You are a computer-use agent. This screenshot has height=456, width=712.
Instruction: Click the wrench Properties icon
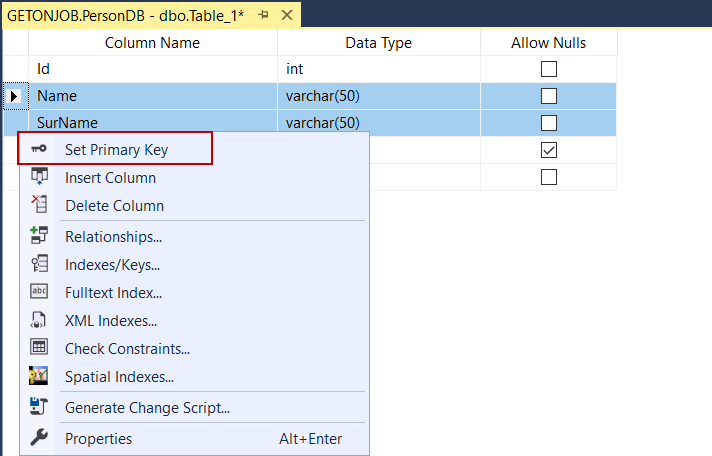(x=39, y=439)
